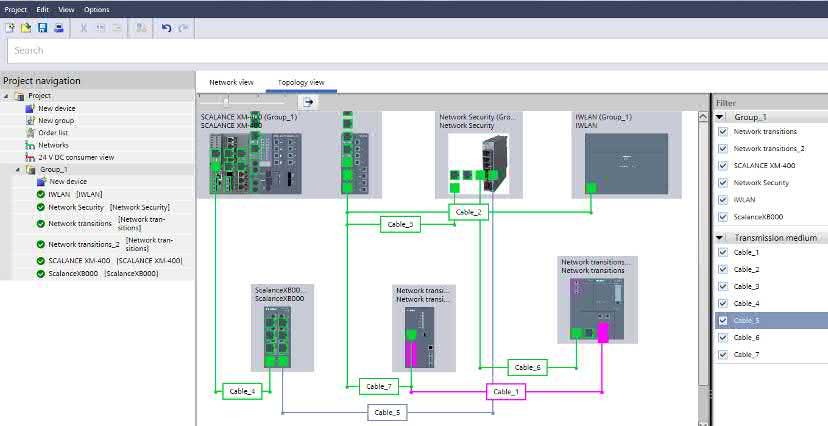
Task: Click the Project root folder icon
Action: pyautogui.click(x=20, y=96)
